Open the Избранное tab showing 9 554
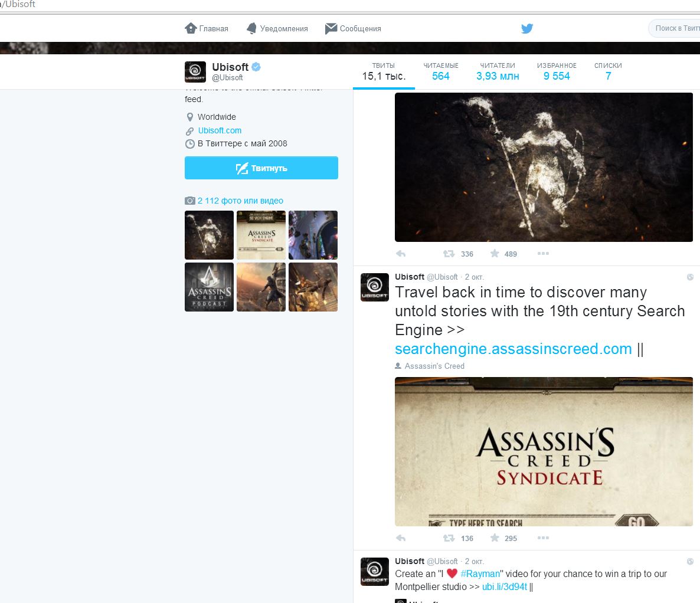Viewport: 700px width, 603px height. pos(557,71)
